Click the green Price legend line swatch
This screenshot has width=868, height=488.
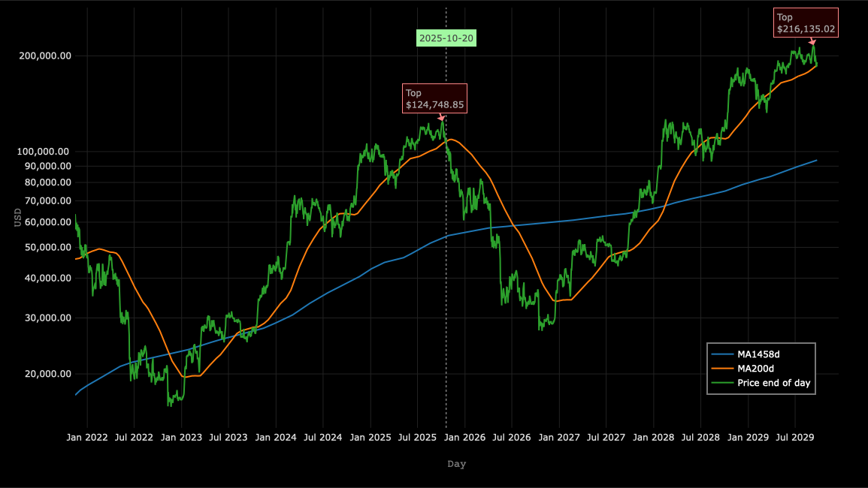[722, 383]
